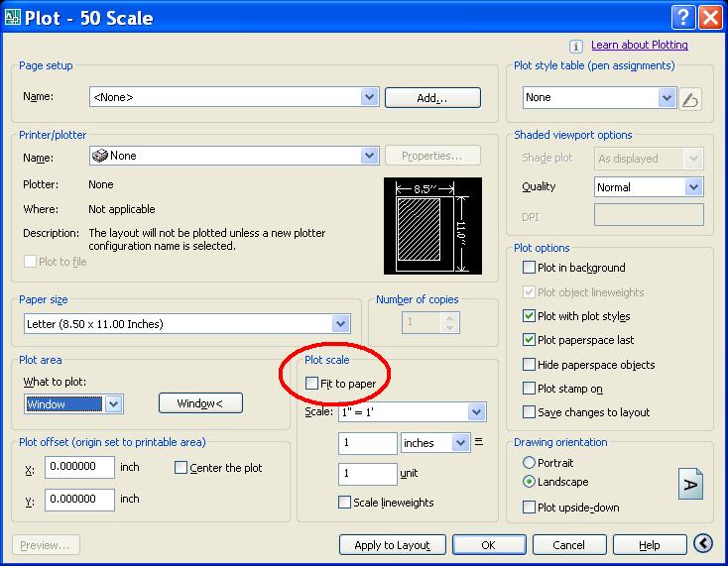Image resolution: width=728 pixels, height=566 pixels.
Task: Enable Plot upside-down checkbox
Action: (x=529, y=507)
